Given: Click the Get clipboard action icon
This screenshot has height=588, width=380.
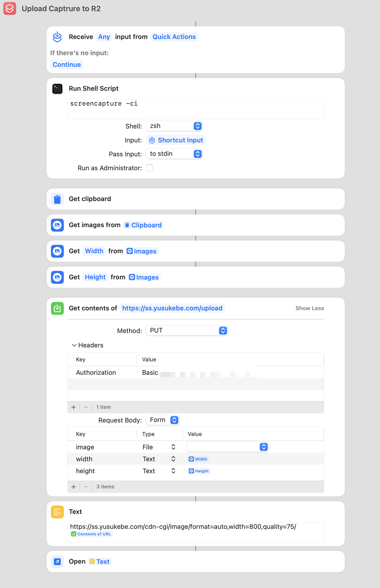Looking at the screenshot, I should [57, 199].
